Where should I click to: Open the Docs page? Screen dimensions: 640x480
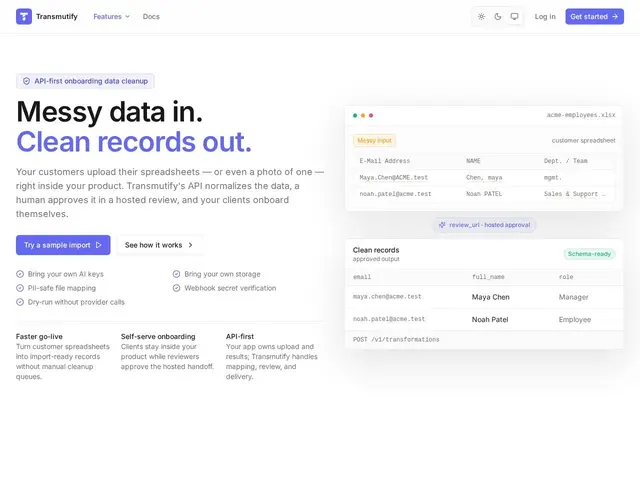151,16
